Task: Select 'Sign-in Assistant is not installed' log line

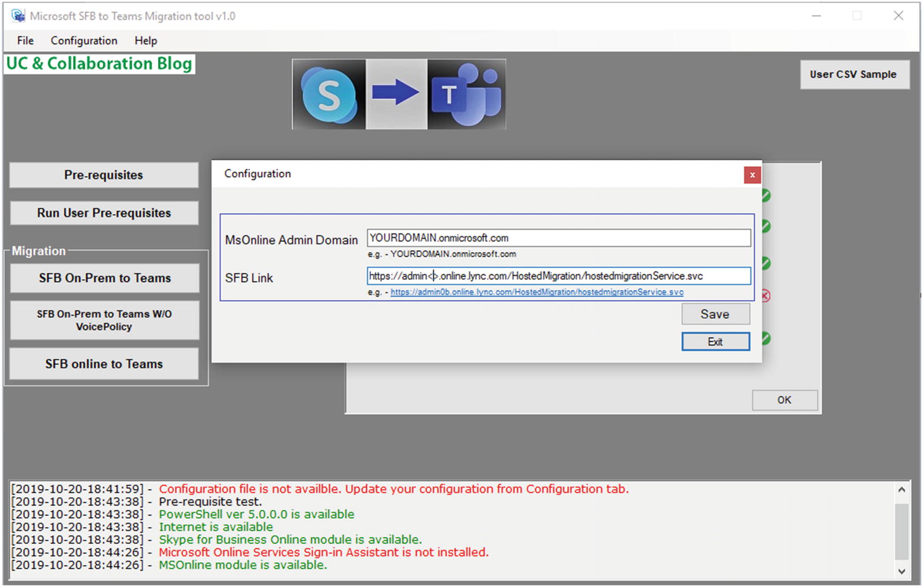Action: 324,552
